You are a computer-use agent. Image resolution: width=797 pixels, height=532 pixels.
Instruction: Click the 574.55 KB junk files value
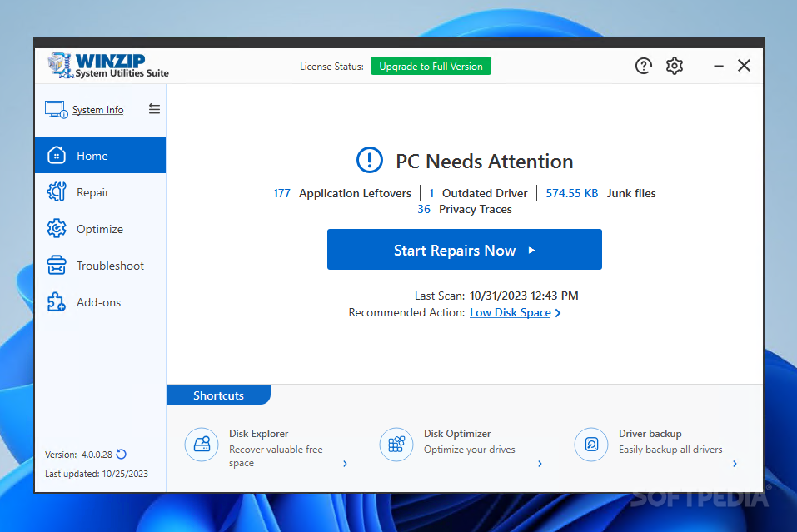[572, 194]
